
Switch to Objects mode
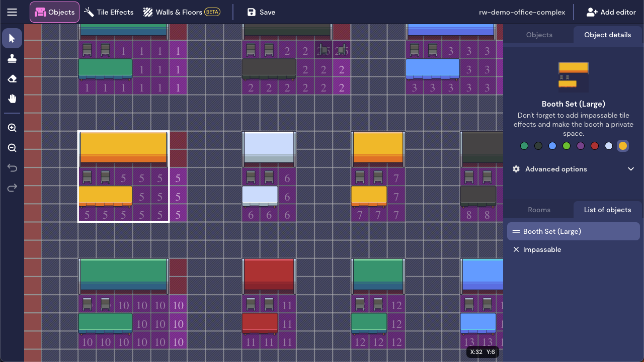tap(54, 12)
